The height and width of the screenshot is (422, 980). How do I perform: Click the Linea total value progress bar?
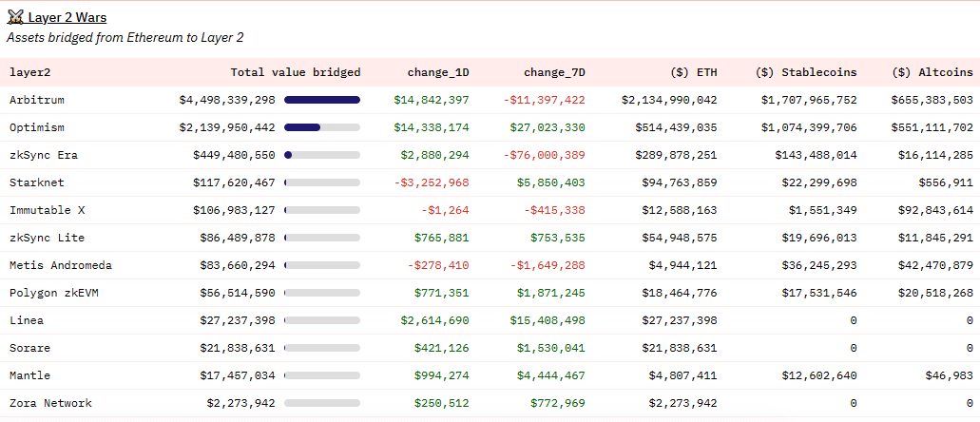[322, 320]
